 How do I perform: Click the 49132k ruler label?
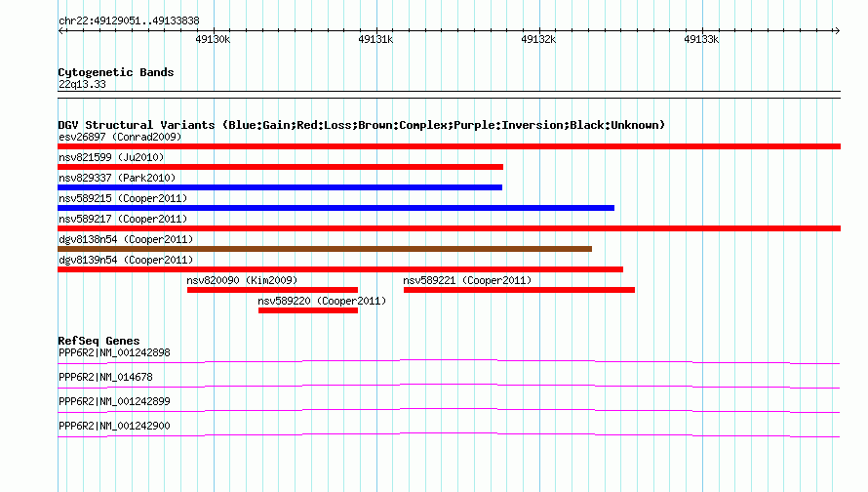point(538,39)
